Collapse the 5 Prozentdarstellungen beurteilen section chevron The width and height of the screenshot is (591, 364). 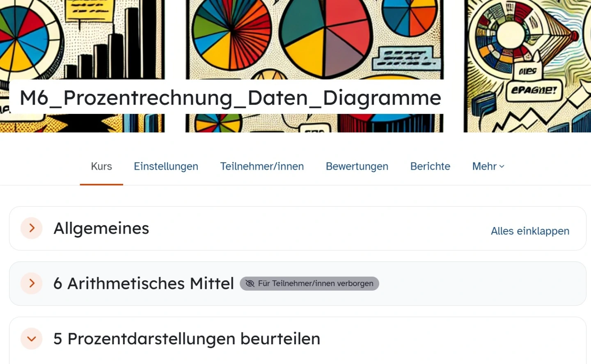coord(32,339)
